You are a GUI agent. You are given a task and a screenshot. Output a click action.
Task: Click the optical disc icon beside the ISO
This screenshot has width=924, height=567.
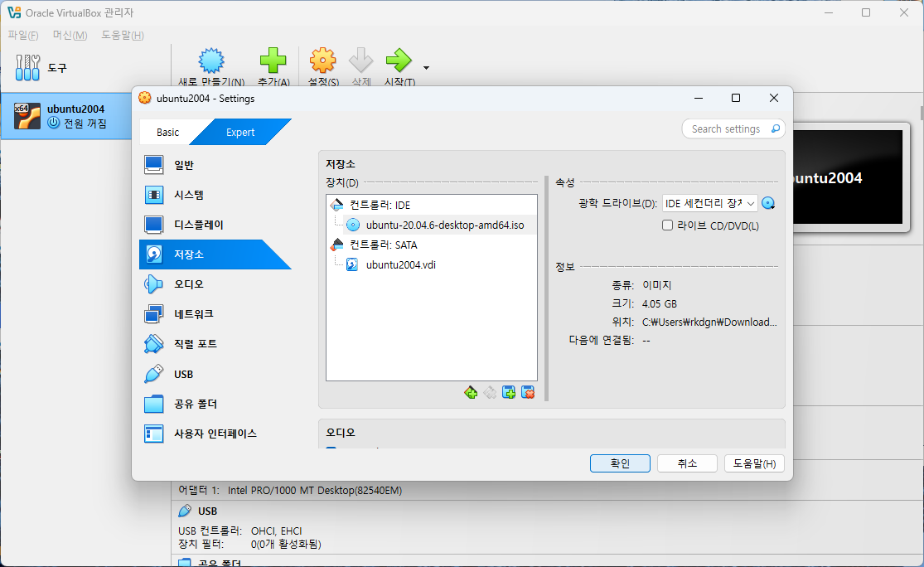pyautogui.click(x=353, y=225)
